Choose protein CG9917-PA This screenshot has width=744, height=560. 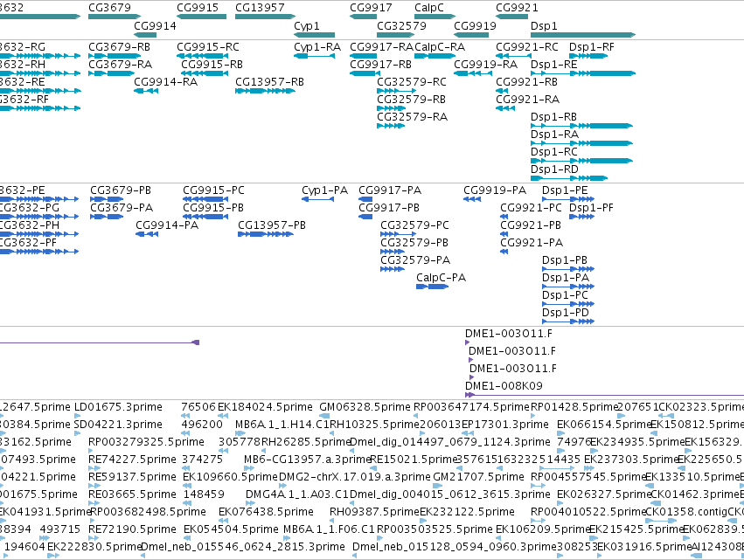(x=365, y=199)
